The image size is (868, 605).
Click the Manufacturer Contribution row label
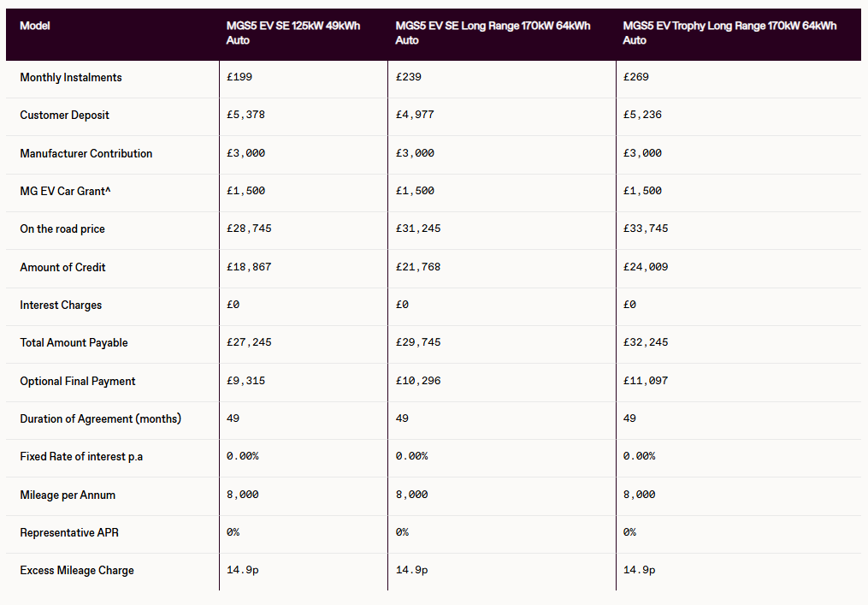click(86, 154)
